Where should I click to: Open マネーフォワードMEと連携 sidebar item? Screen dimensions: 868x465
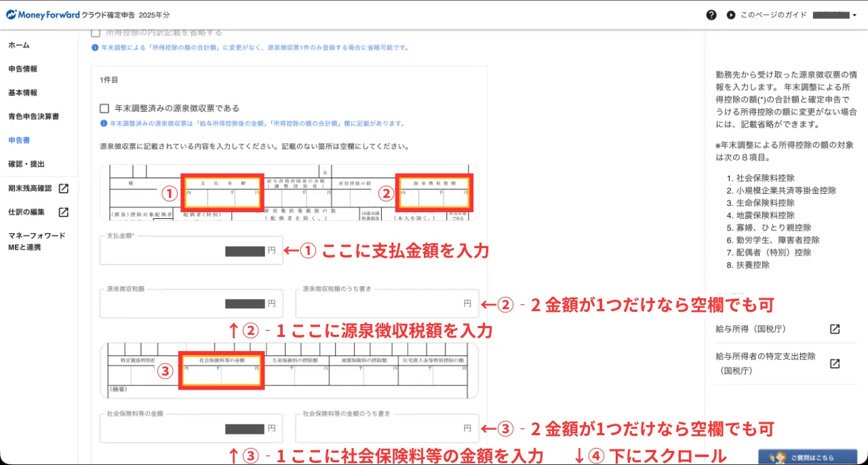[x=37, y=241]
